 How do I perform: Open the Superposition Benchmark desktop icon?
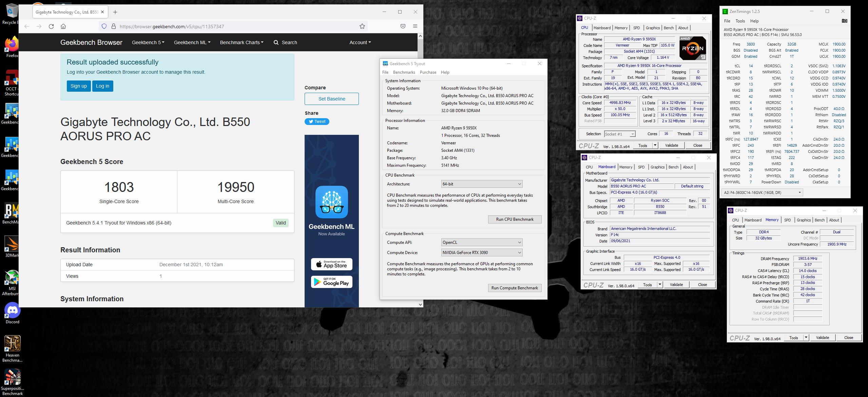[x=12, y=382]
